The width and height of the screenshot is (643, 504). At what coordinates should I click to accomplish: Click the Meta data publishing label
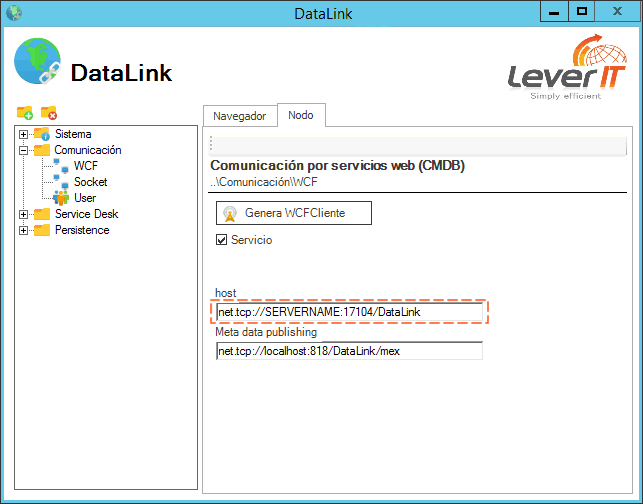(x=266, y=332)
